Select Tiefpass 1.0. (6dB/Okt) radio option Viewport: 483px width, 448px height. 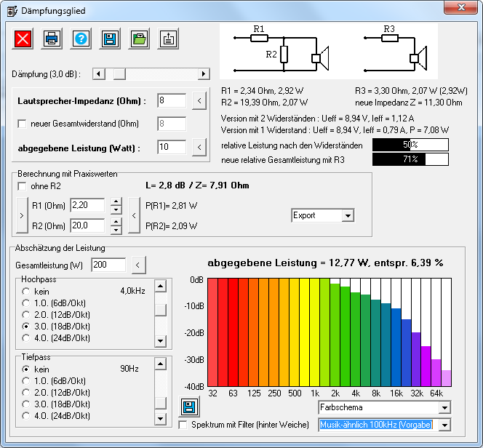click(x=26, y=381)
